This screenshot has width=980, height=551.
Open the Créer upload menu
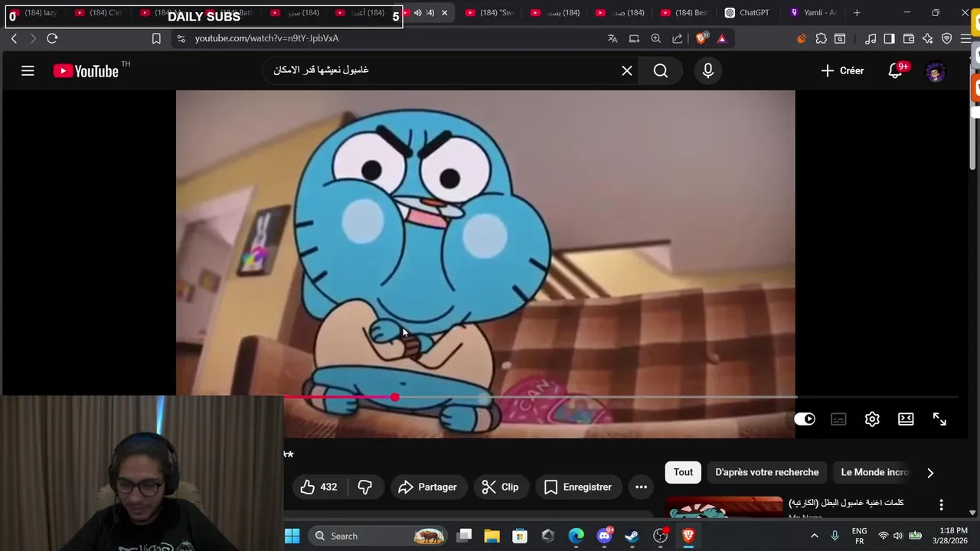point(842,70)
